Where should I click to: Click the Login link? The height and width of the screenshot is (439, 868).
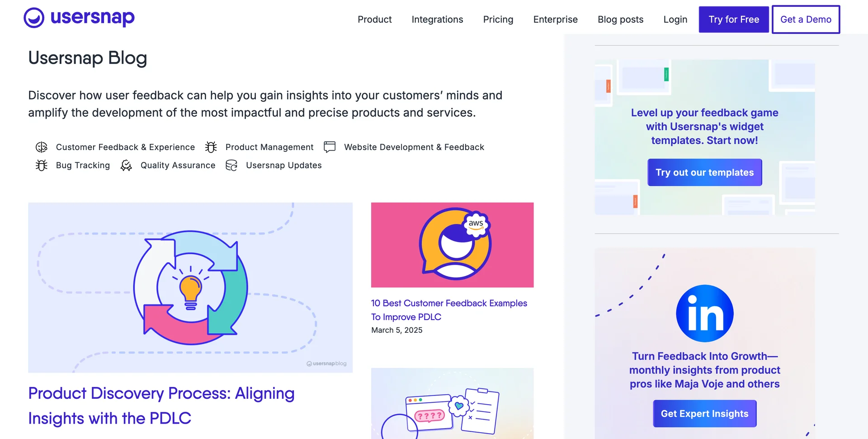coord(675,19)
